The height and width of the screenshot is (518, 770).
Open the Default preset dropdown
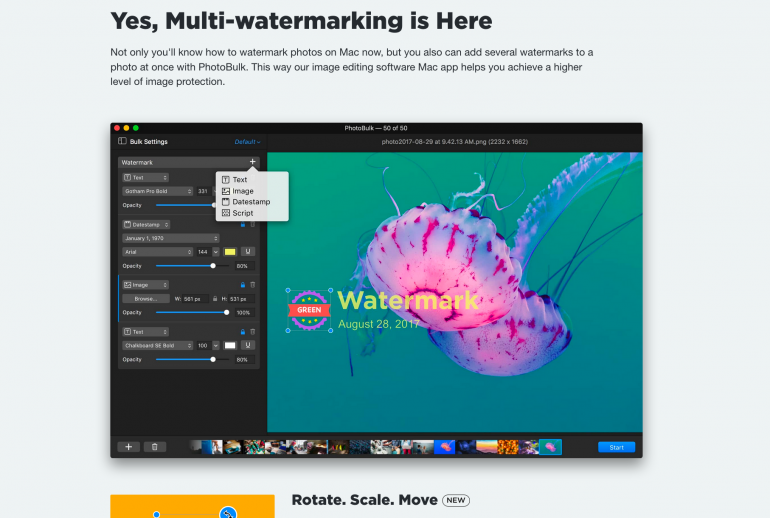click(247, 142)
